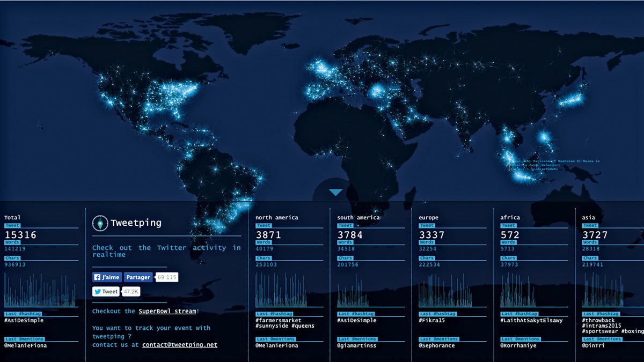644x362 pixels.
Task: Click the #throwback hashtag
Action: (x=598, y=320)
